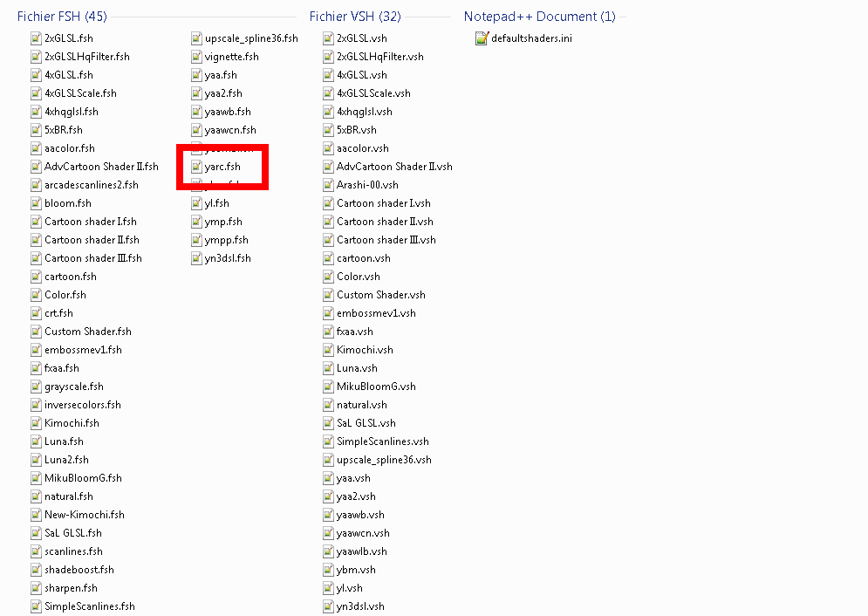The height and width of the screenshot is (616, 868).
Task: Select the upscale_spline36.fsh file icon
Action: (x=197, y=38)
